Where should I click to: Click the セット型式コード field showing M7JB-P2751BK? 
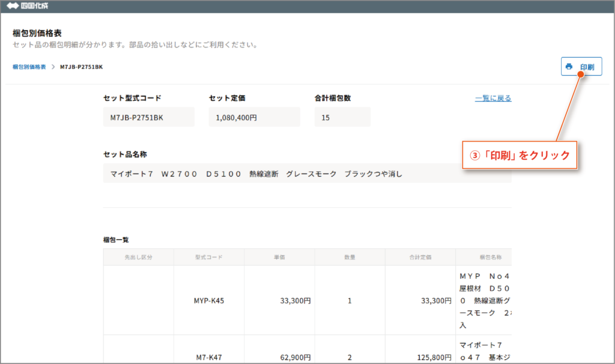click(x=149, y=118)
